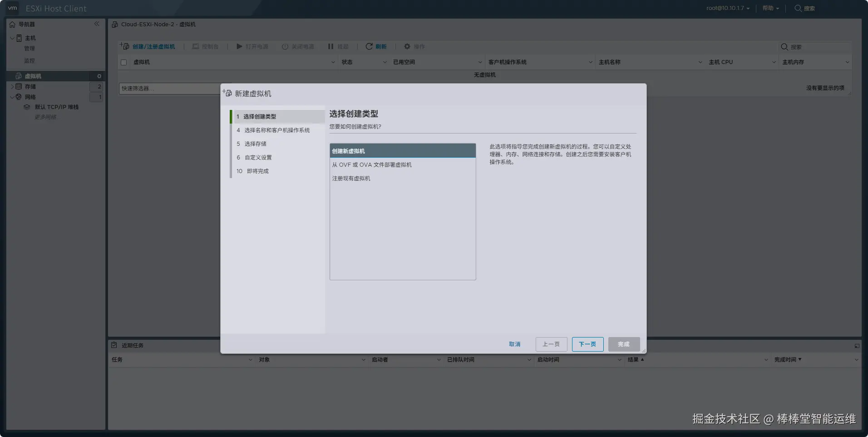Click the 存储 storage icon in navigator
This screenshot has width=868, height=437.
click(19, 86)
